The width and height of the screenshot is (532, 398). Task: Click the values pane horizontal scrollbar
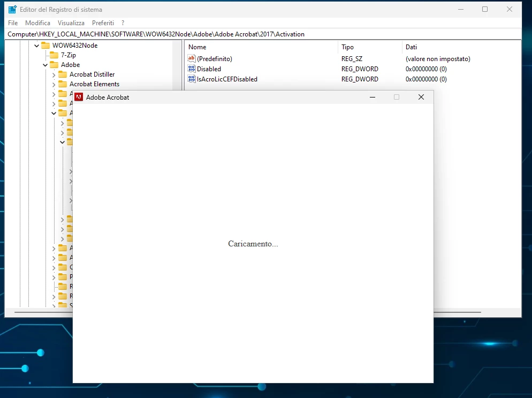click(x=457, y=312)
